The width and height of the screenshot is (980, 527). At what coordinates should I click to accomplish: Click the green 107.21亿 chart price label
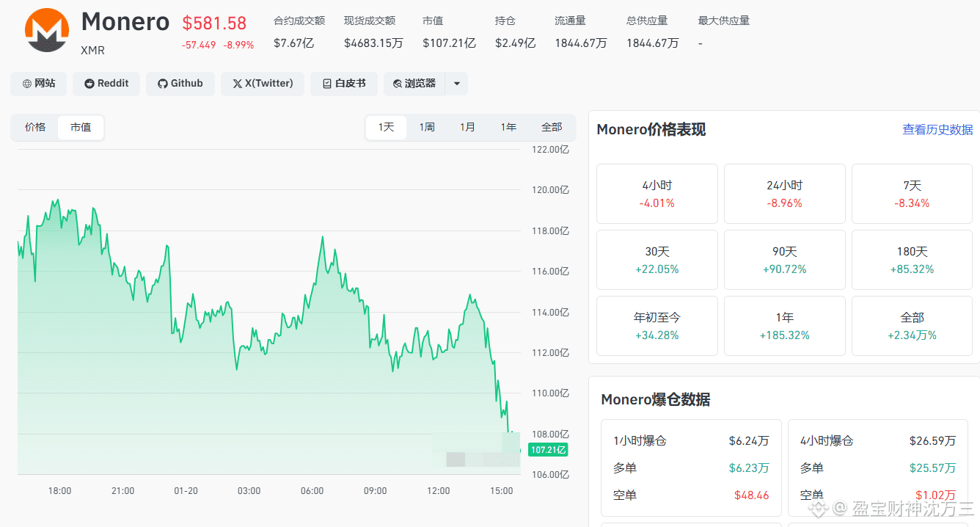click(548, 450)
